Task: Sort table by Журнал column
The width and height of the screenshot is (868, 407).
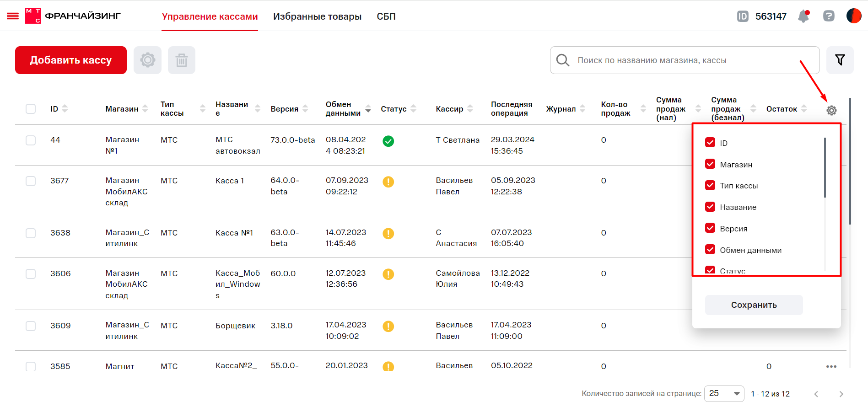Action: 582,108
